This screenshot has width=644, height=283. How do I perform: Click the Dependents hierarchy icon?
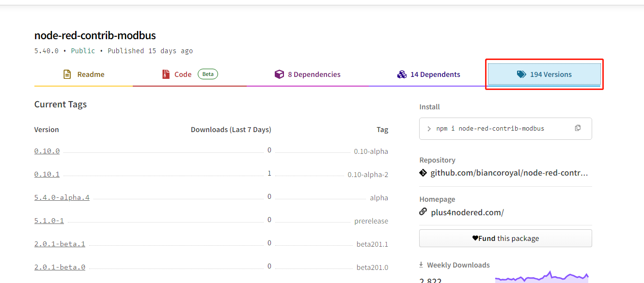(402, 74)
